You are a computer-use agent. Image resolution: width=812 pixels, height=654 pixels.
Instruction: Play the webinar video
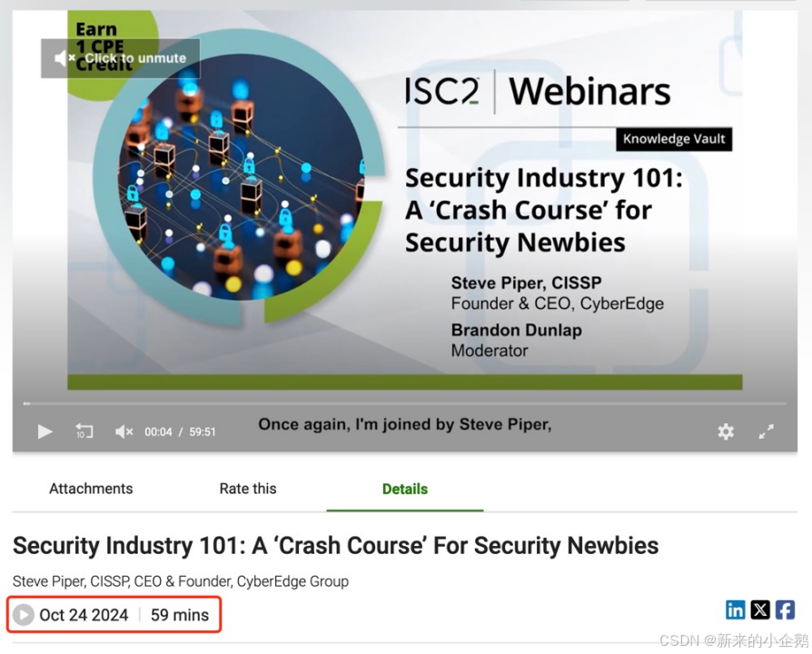click(45, 431)
